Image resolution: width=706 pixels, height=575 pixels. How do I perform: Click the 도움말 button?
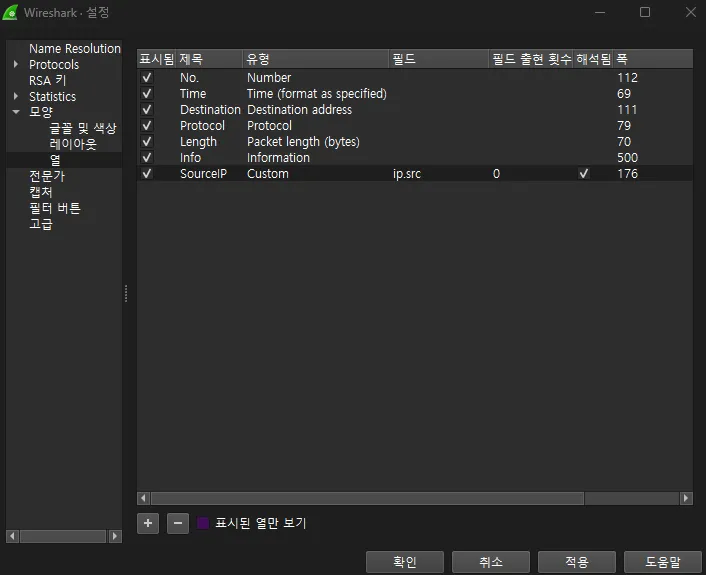pos(663,562)
